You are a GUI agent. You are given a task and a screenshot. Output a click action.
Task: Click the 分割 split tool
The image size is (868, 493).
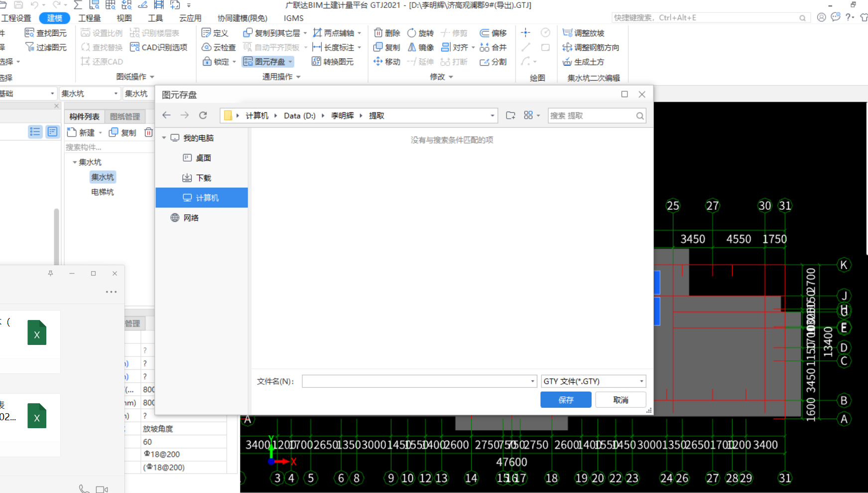(x=493, y=62)
